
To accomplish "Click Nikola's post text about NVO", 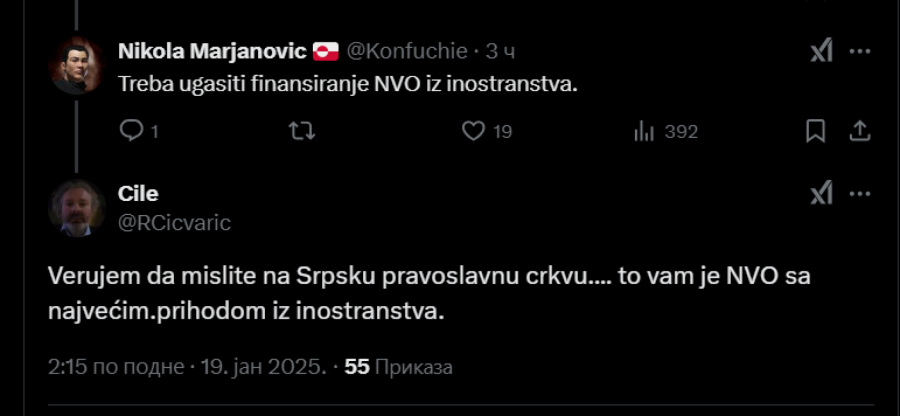I will point(348,85).
